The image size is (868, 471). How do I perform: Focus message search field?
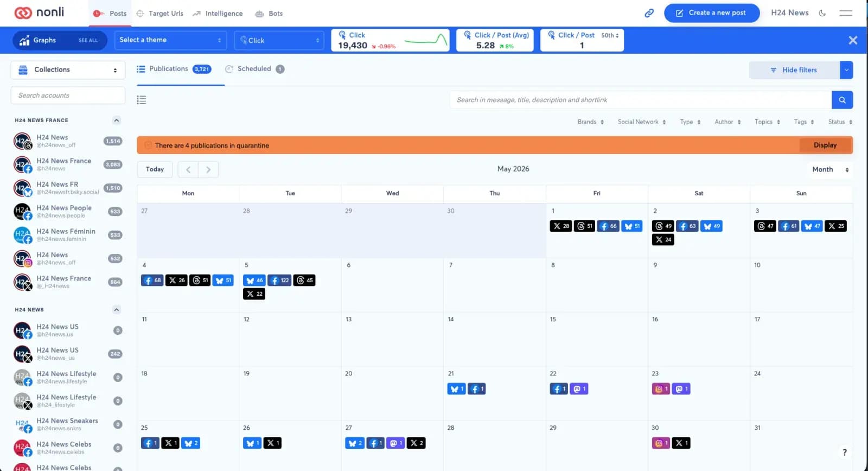pos(640,100)
